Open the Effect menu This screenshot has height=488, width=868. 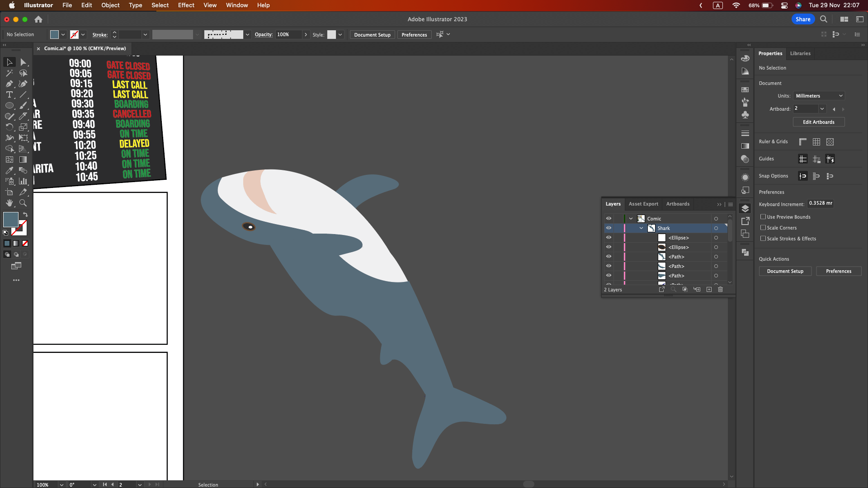[x=186, y=5]
